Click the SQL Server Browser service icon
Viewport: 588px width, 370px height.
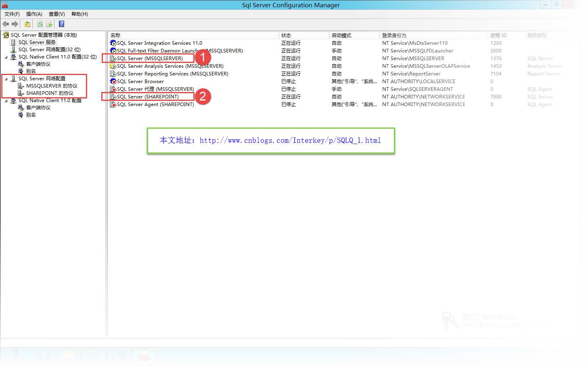pyautogui.click(x=113, y=82)
